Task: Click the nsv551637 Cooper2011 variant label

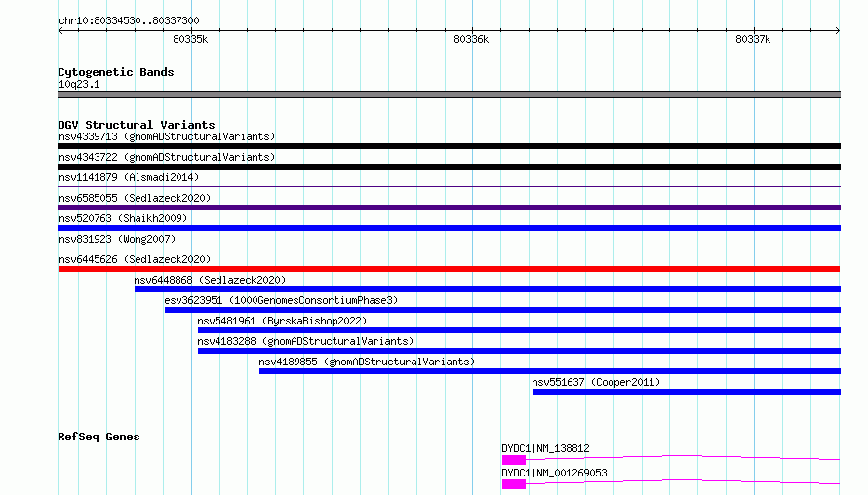Action: coord(596,382)
